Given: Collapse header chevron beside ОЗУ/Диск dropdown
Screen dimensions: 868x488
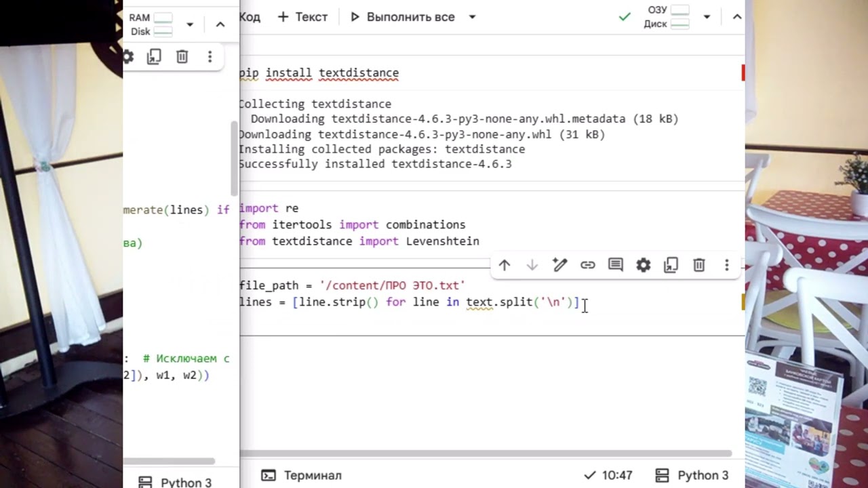Looking at the screenshot, I should 737,17.
